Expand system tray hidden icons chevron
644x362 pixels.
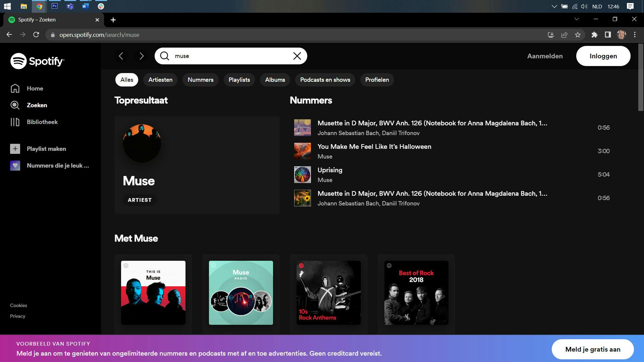point(554,6)
